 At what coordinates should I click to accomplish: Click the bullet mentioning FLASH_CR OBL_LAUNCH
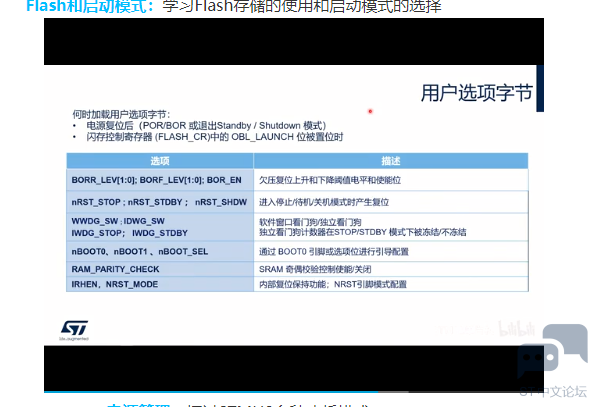pos(215,137)
